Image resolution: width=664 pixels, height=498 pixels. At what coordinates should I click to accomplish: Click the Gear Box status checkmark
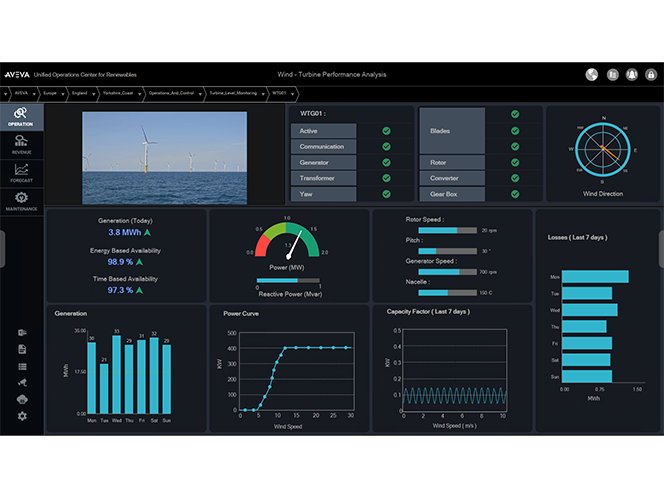pos(514,194)
